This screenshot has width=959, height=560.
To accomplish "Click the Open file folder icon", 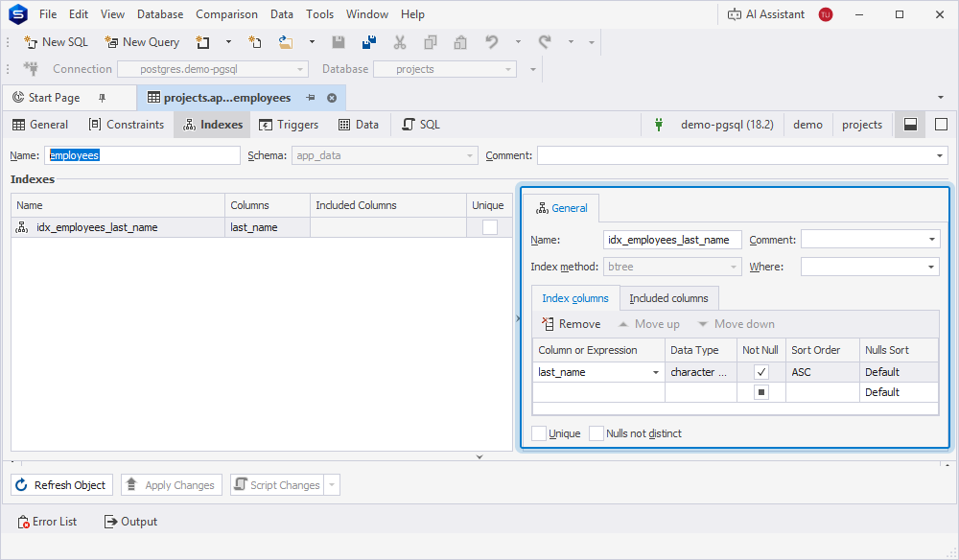I will point(285,42).
